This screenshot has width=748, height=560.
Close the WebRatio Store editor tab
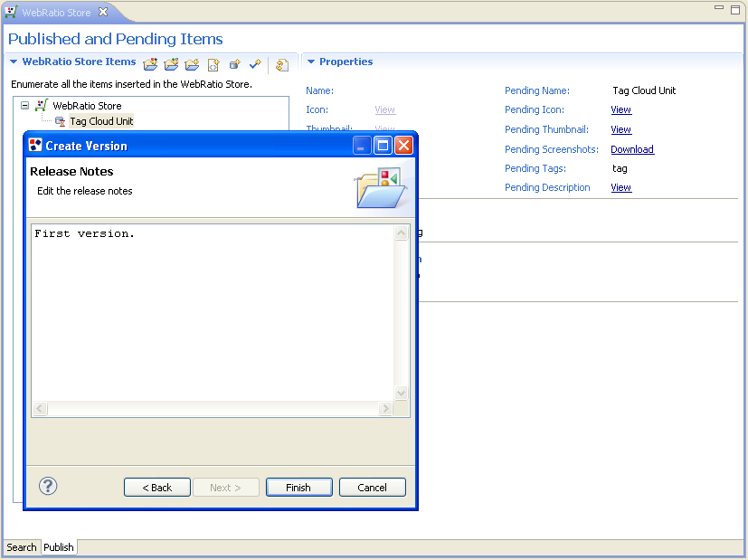pos(103,12)
